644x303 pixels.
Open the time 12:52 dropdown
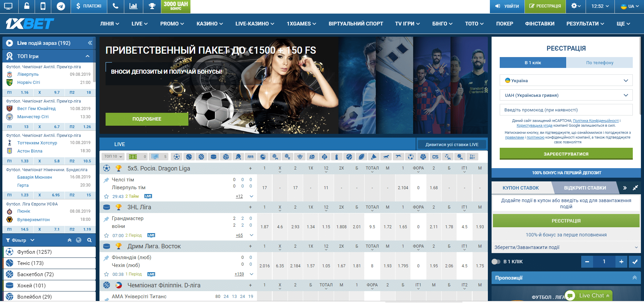[x=600, y=6]
